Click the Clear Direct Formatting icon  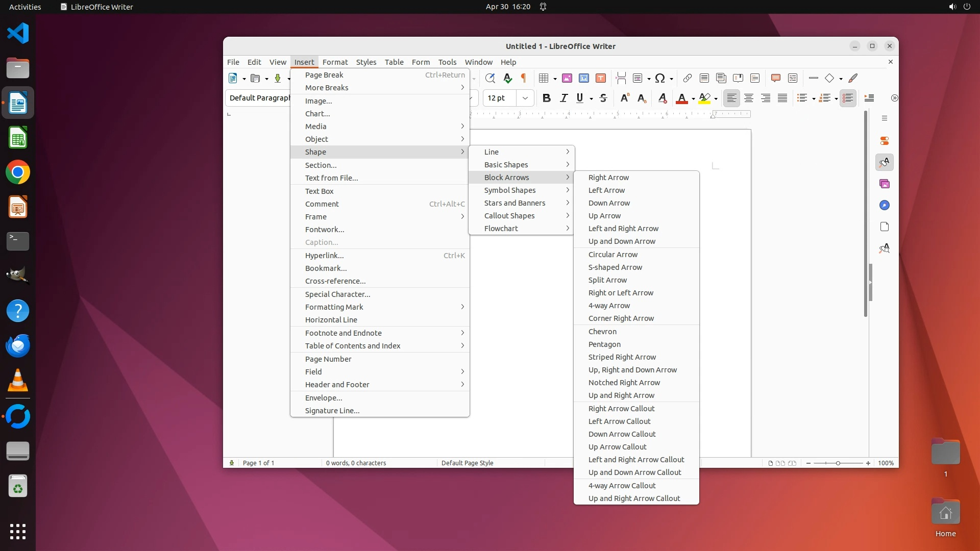click(x=662, y=98)
